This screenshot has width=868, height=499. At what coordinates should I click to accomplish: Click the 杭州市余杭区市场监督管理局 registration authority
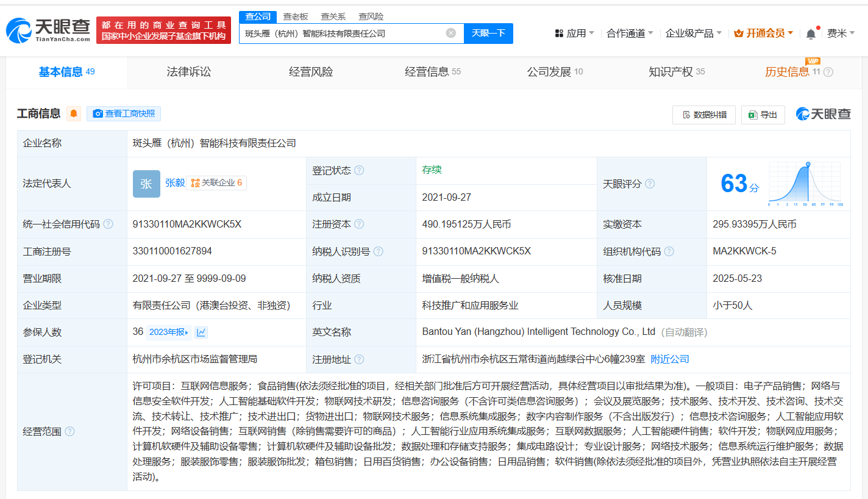tap(194, 359)
